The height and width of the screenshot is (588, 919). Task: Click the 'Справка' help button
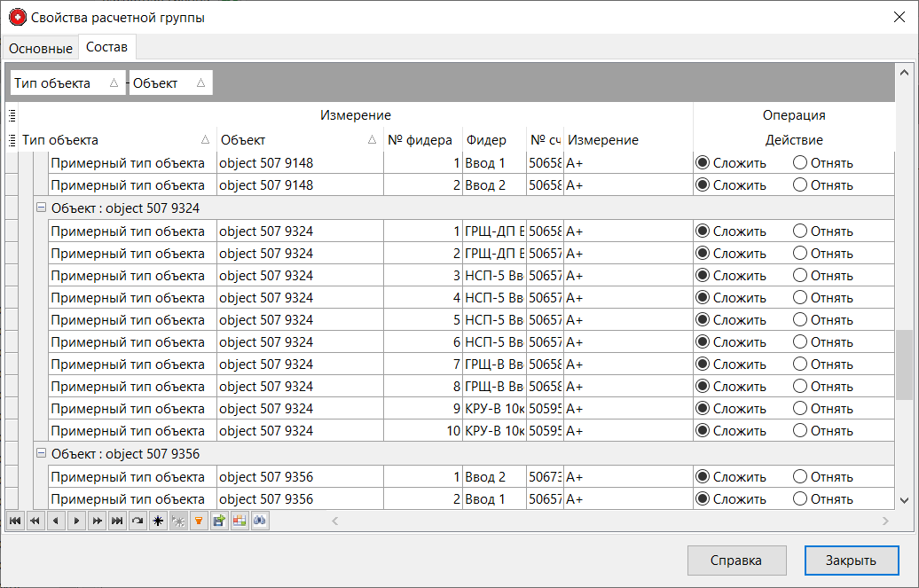[x=736, y=561]
